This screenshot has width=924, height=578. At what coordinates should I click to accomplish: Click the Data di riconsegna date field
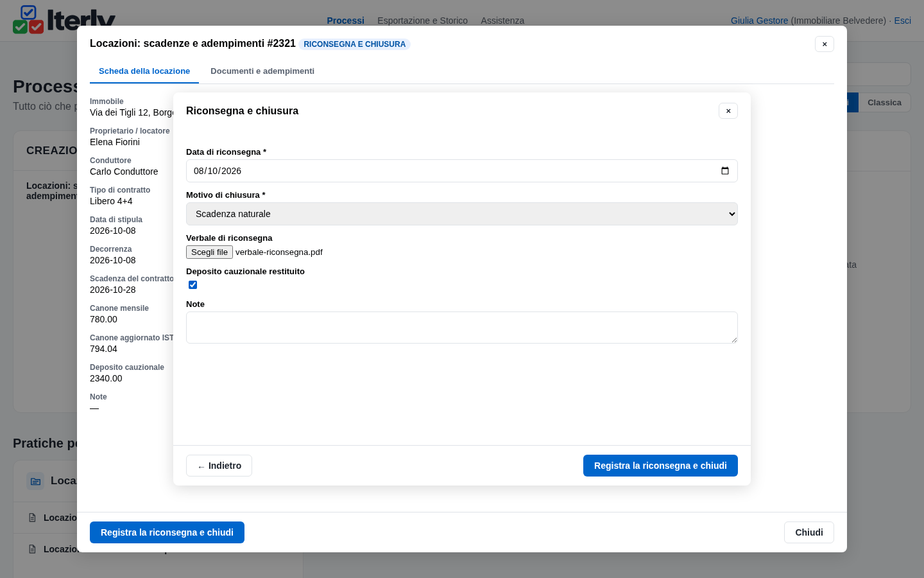click(462, 171)
